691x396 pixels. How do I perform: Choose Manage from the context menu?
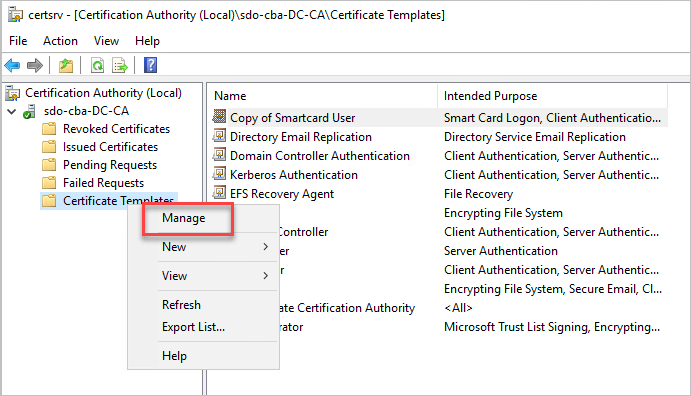(x=184, y=218)
